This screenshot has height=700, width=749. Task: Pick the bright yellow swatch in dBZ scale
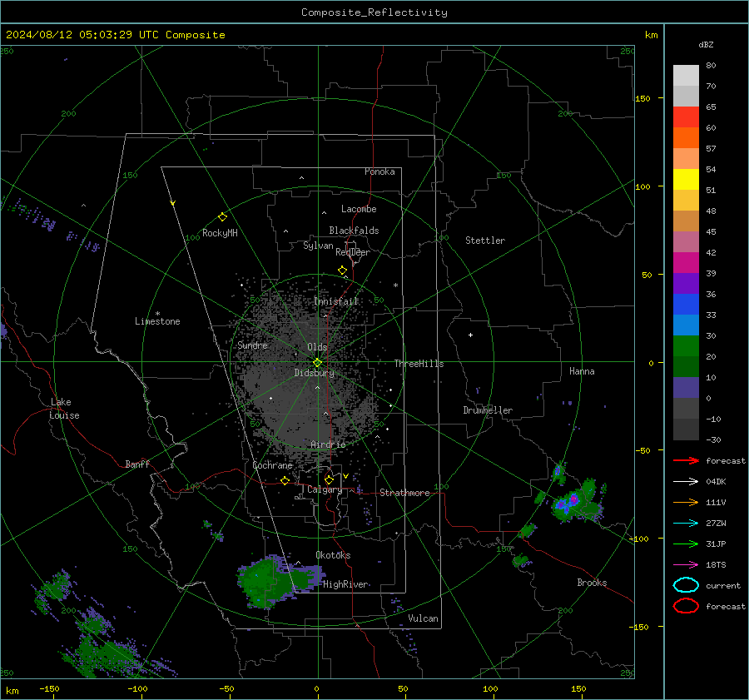pos(686,180)
